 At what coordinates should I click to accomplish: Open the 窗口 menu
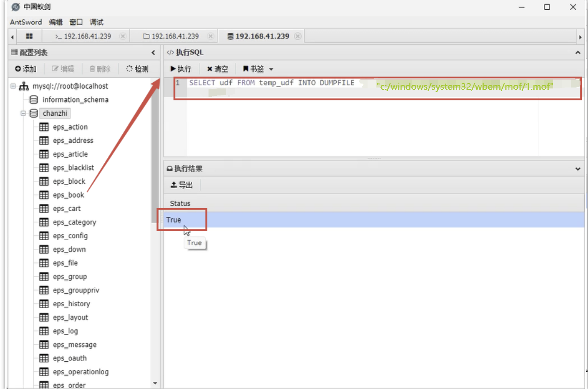[x=76, y=22]
